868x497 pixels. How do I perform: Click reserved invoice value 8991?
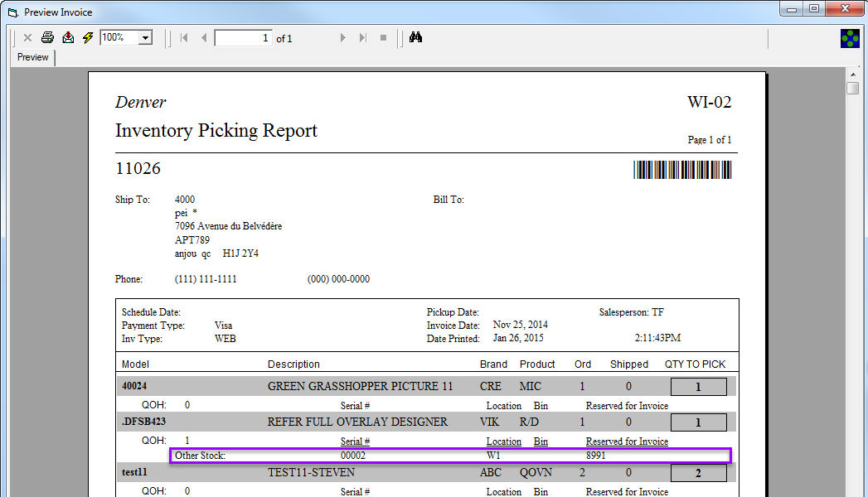(x=595, y=456)
